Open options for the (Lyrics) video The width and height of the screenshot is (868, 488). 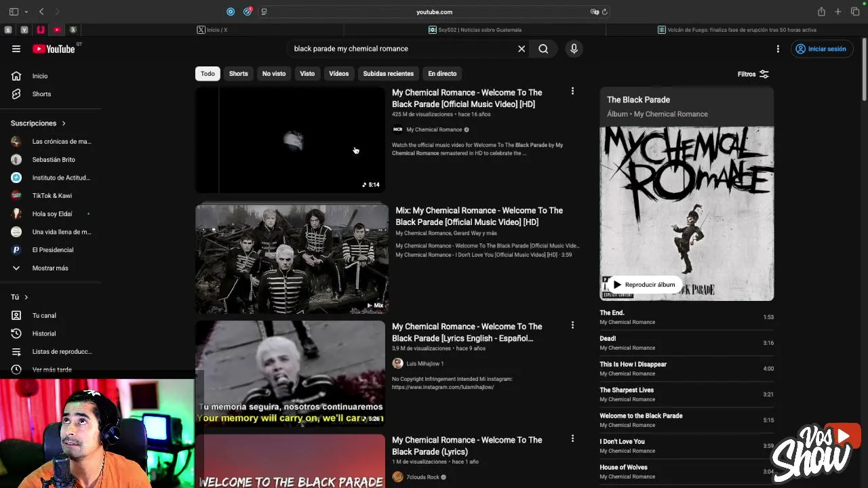572,439
